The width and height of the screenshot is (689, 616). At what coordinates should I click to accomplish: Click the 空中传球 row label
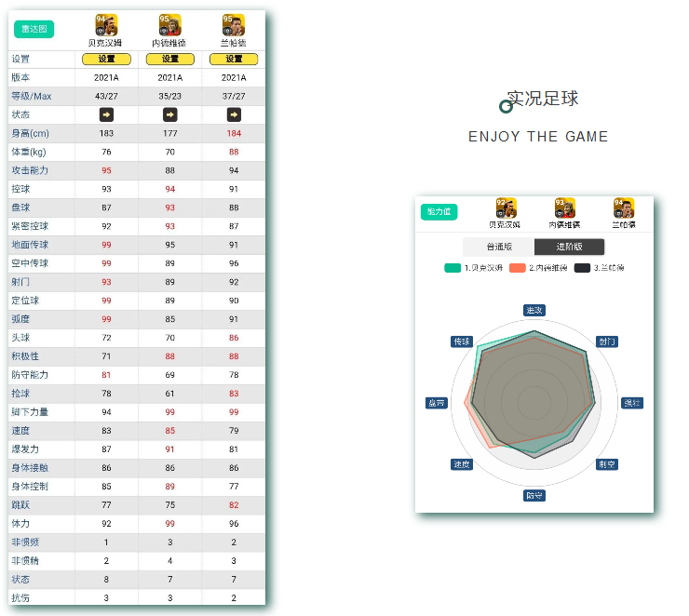pyautogui.click(x=30, y=263)
